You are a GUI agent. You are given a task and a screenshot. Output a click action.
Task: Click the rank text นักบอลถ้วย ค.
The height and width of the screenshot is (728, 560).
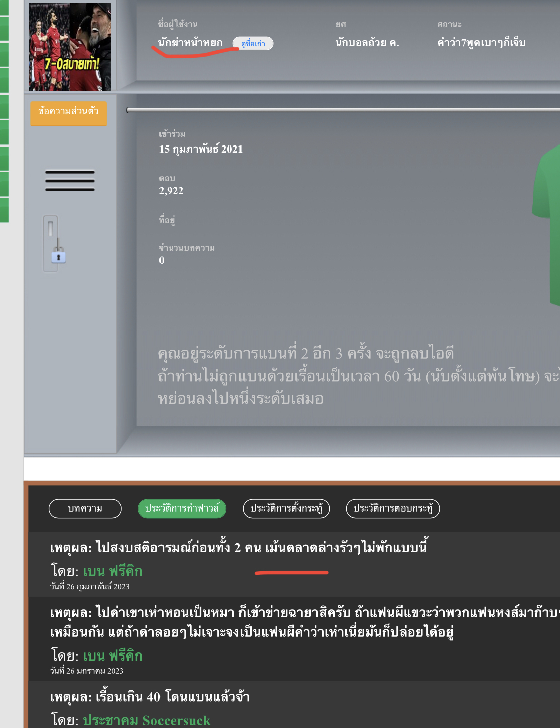pyautogui.click(x=367, y=43)
